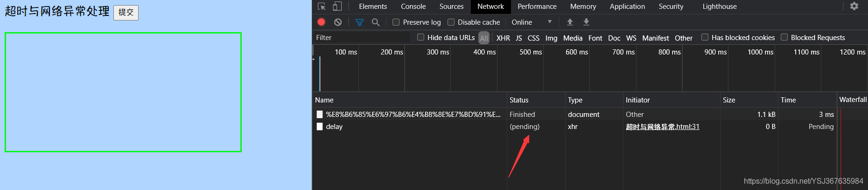Select the XHR request type filter
The width and height of the screenshot is (868, 190).
tap(503, 38)
